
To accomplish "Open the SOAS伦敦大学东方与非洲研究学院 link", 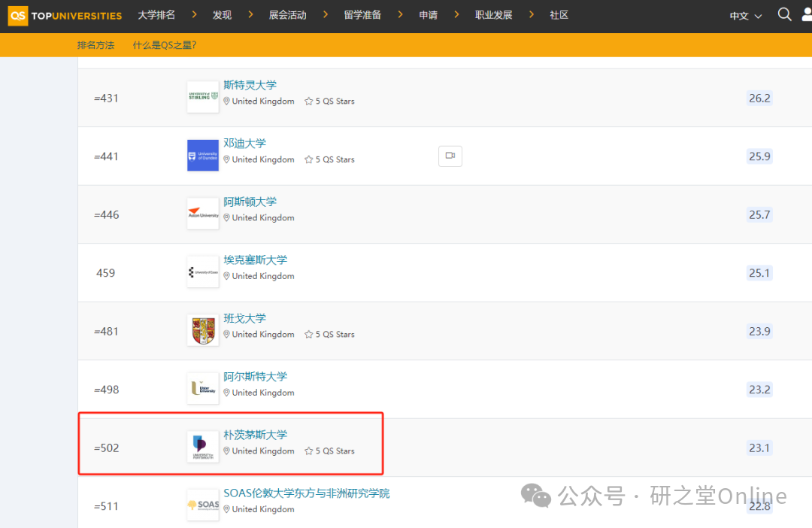I will (x=307, y=493).
